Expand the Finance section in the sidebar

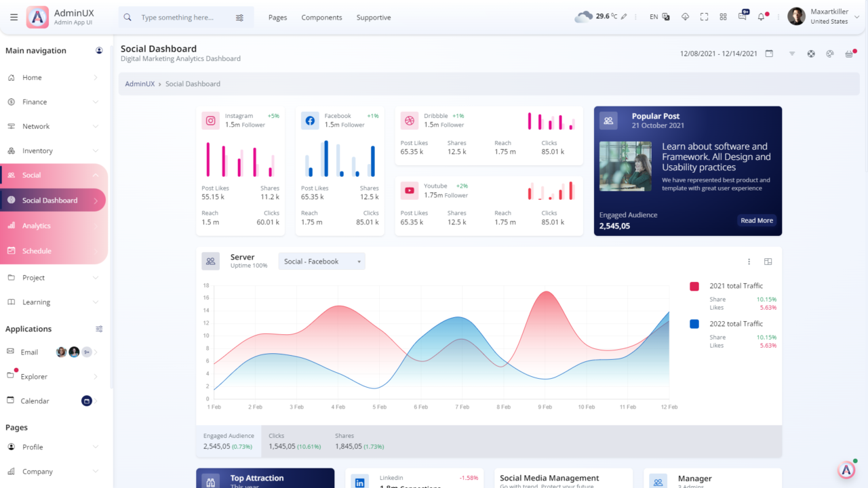pyautogui.click(x=54, y=102)
